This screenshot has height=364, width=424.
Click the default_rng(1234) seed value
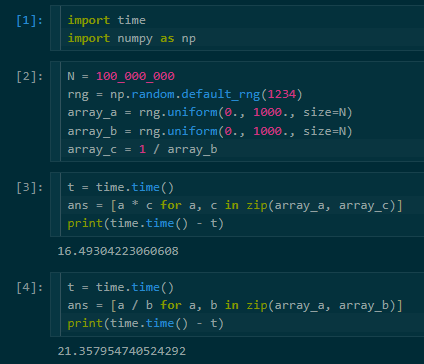tap(282, 94)
